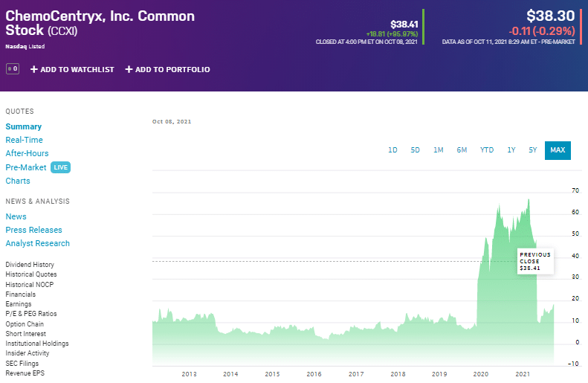Open Dividend History page
Viewport: 588px width, 383px height.
click(30, 265)
